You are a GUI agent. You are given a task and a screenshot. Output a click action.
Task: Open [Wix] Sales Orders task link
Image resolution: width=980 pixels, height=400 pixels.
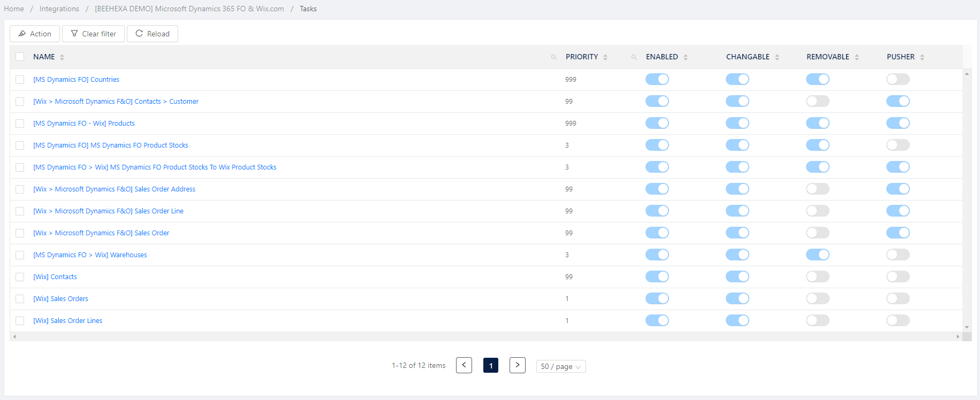(61, 299)
